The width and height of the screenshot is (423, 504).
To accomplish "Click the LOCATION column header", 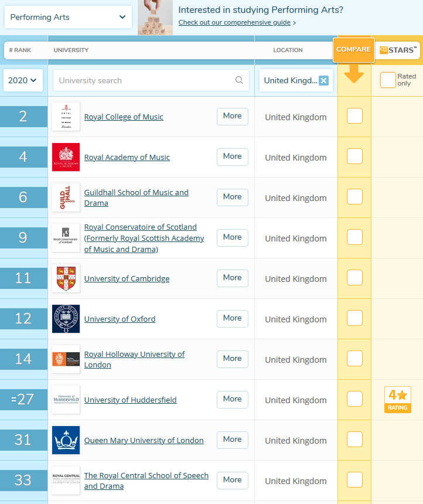I will click(x=288, y=50).
